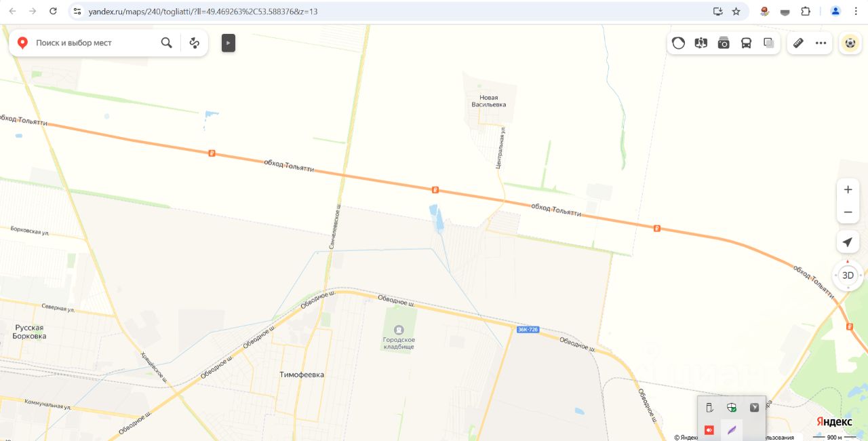Open the Яндекс logo link
Viewport: 868px width, 441px height.
point(834,422)
